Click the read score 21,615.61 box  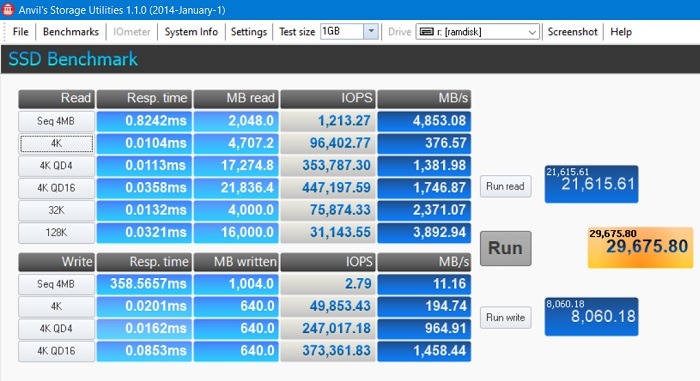coord(591,184)
